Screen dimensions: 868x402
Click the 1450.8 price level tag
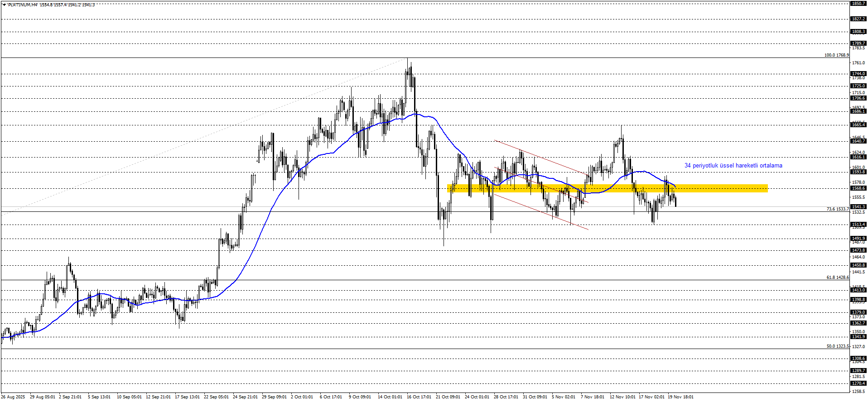click(x=858, y=265)
